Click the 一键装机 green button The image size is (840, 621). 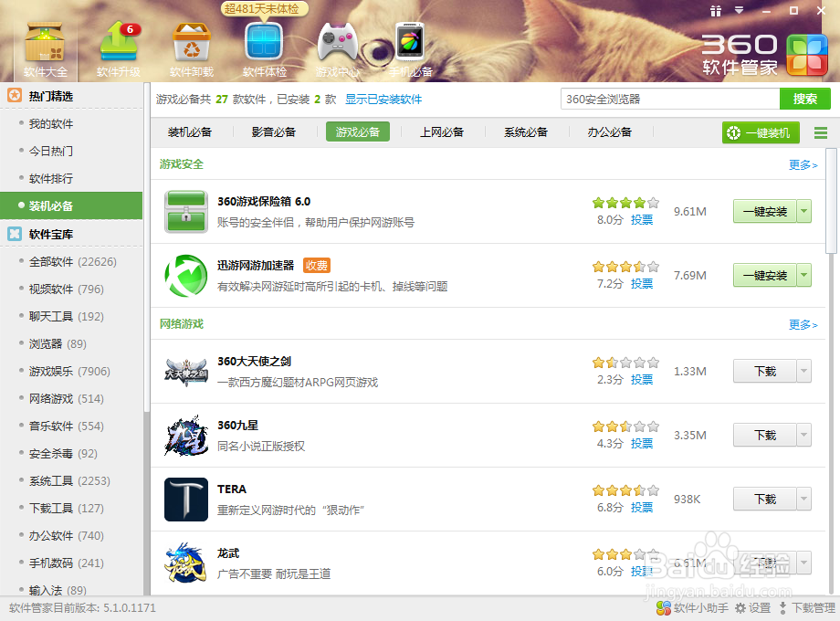pyautogui.click(x=761, y=132)
